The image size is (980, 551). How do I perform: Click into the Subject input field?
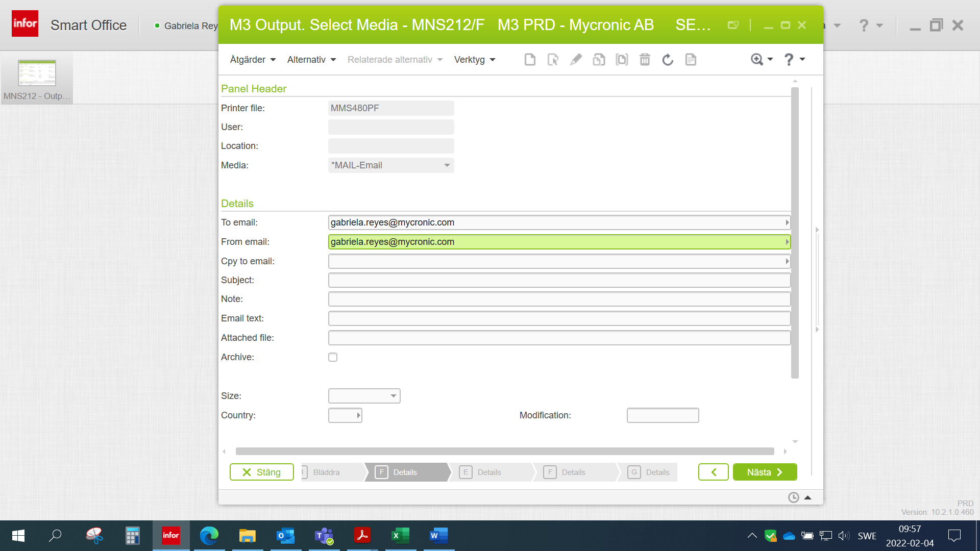(559, 280)
